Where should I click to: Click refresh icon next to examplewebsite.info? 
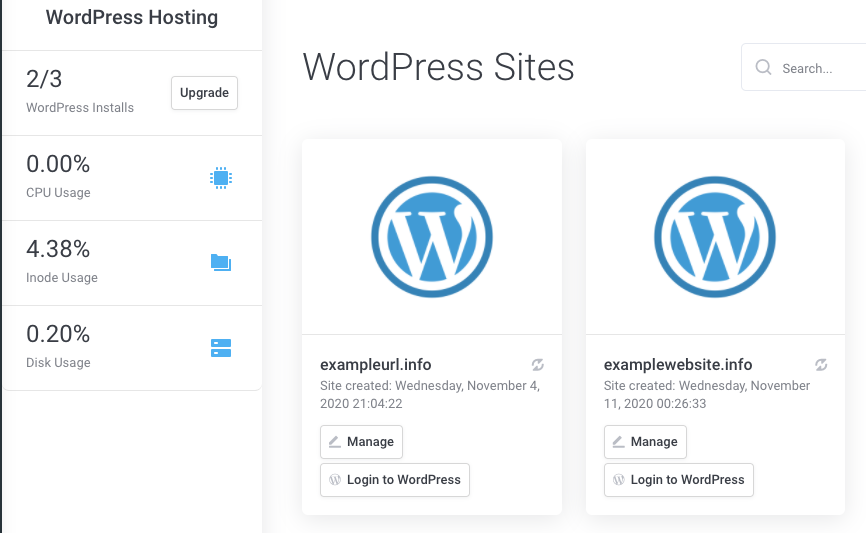point(822,365)
